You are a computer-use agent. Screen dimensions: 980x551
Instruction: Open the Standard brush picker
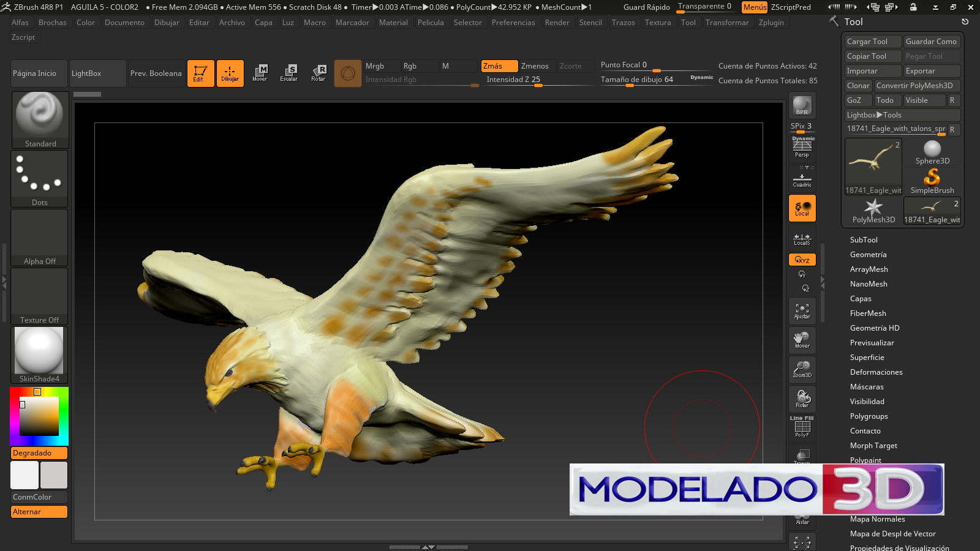(40, 120)
